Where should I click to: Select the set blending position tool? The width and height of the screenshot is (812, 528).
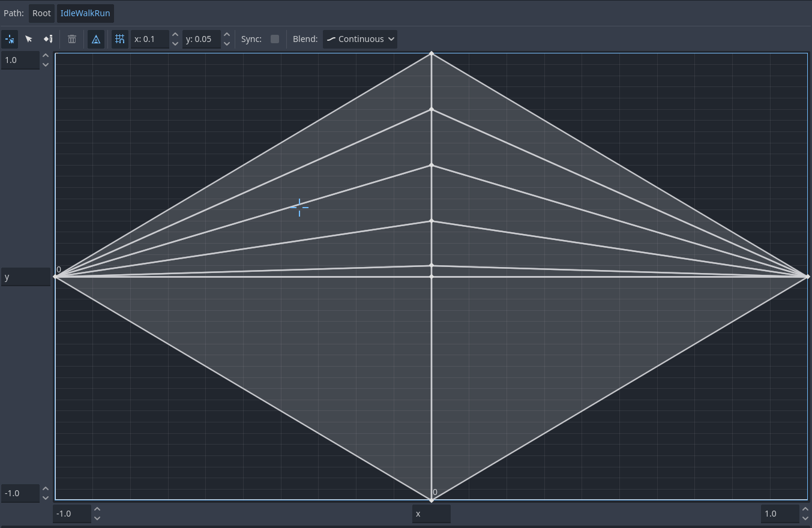pos(10,39)
